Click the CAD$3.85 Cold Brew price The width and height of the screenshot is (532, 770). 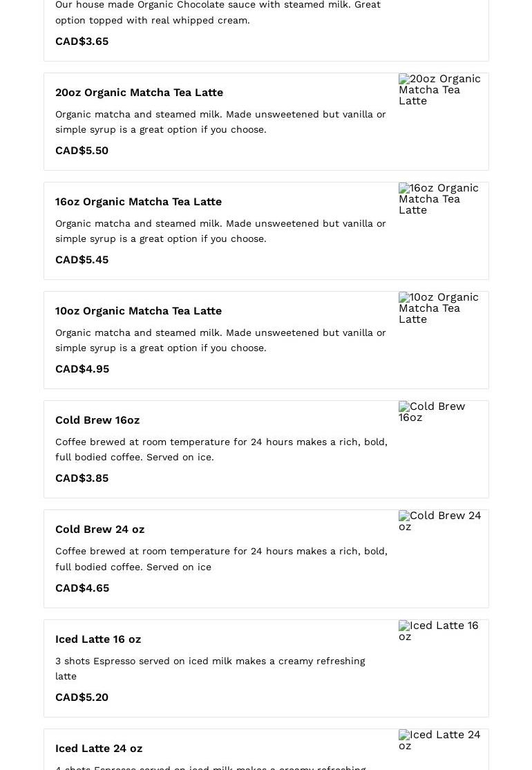click(82, 478)
